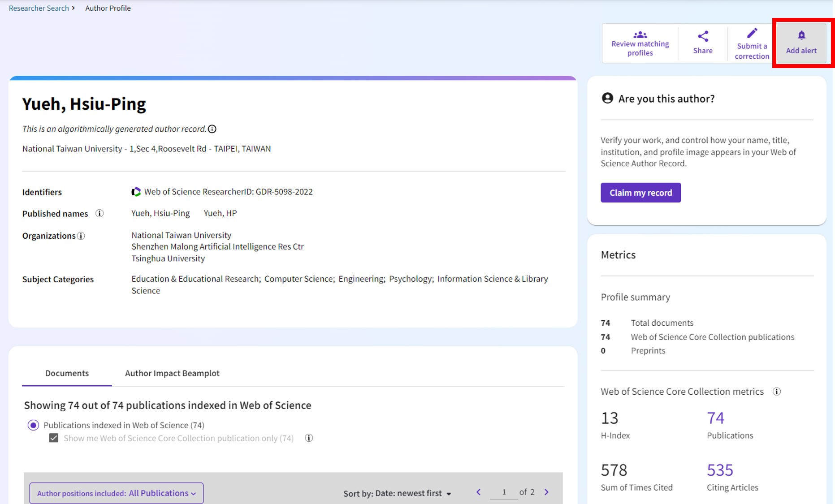Click info icon beside Published names
The image size is (835, 504).
tap(100, 213)
